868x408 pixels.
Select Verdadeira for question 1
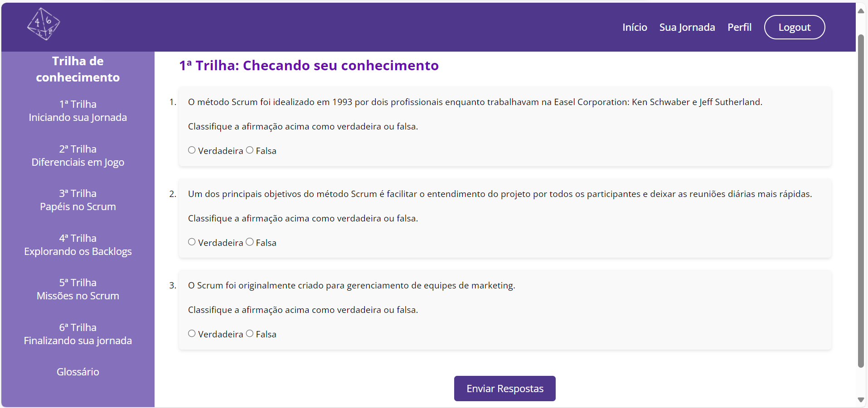[192, 150]
